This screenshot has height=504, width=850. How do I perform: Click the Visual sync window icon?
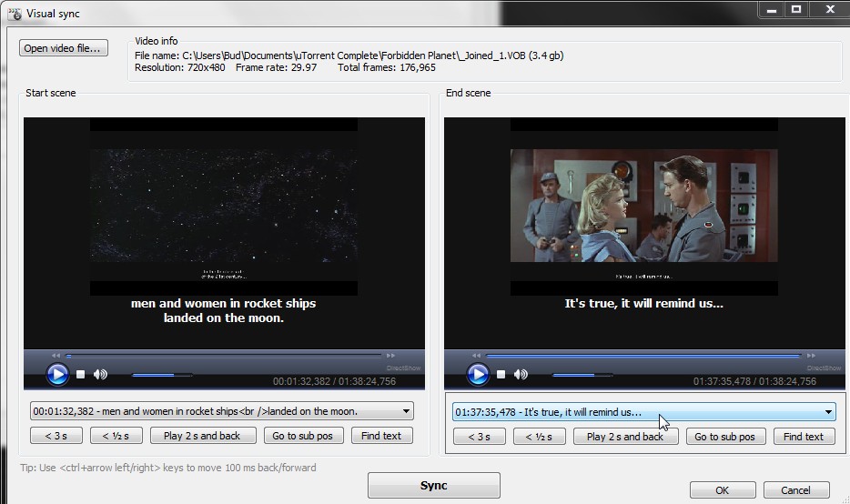tap(15, 13)
